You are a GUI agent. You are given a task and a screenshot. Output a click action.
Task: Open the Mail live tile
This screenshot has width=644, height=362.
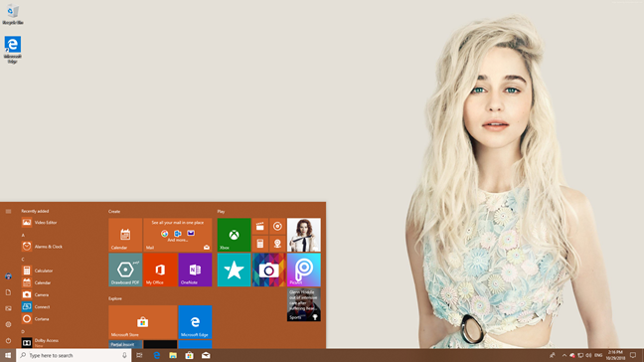[178, 235]
